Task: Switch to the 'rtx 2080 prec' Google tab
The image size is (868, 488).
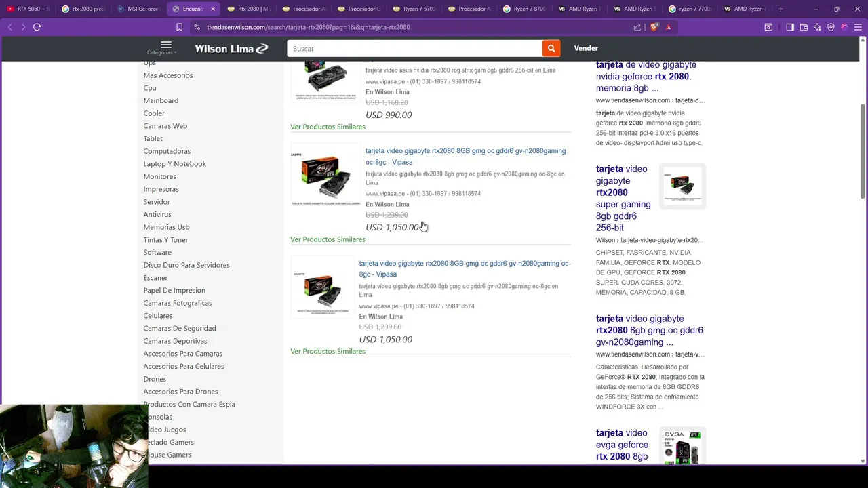Action: tap(83, 9)
